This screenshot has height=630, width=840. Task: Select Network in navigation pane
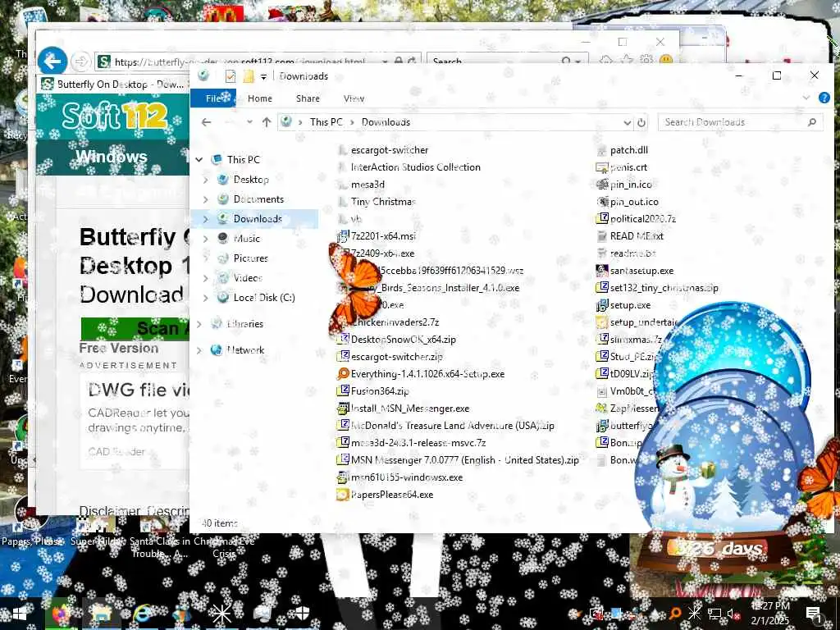coord(244,349)
